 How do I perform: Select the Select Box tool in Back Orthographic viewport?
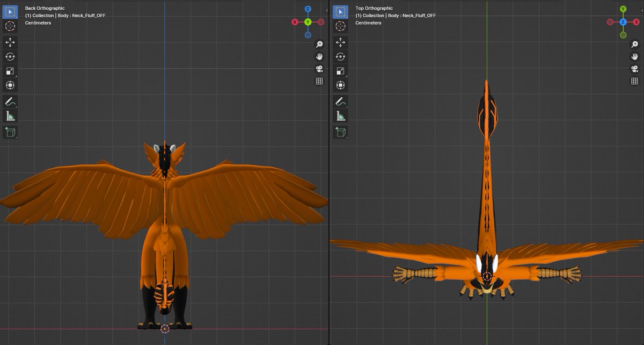pyautogui.click(x=10, y=11)
